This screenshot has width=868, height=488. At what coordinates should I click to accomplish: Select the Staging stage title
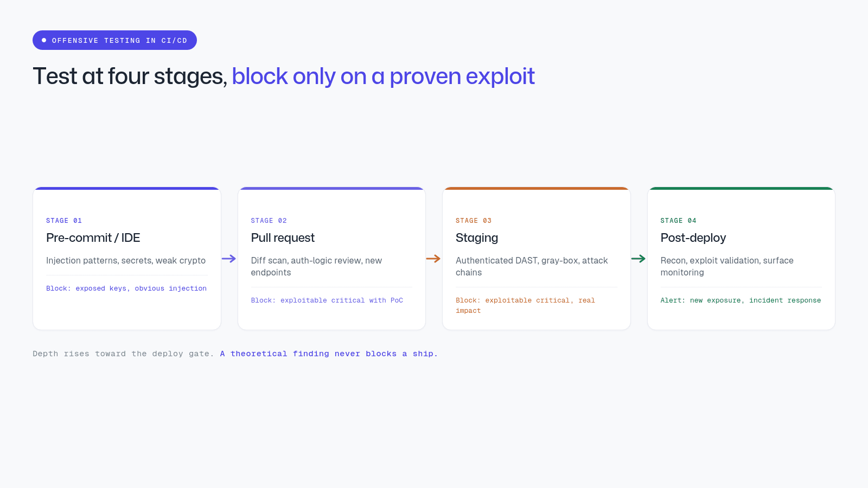pos(477,237)
